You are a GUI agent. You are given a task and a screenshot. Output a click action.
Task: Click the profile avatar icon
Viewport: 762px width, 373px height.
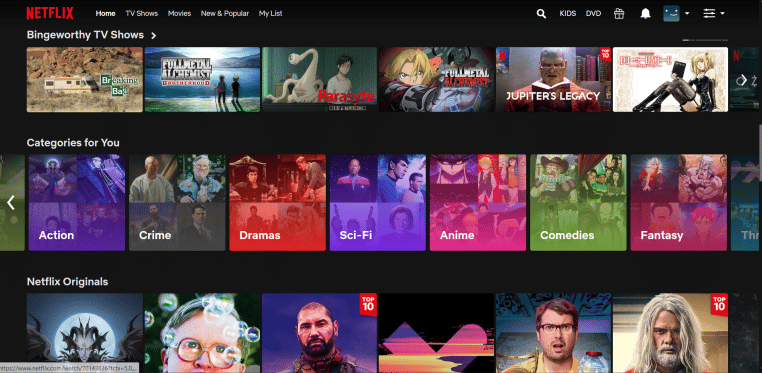click(671, 14)
